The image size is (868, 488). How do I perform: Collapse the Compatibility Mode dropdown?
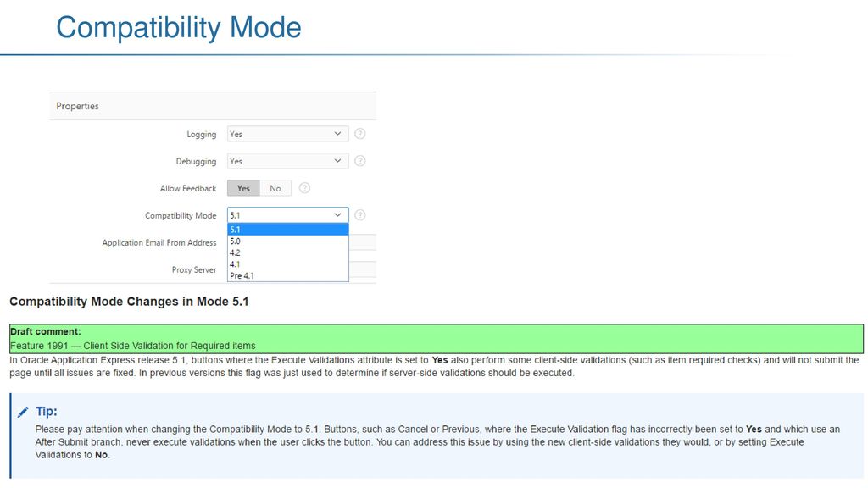pos(288,215)
